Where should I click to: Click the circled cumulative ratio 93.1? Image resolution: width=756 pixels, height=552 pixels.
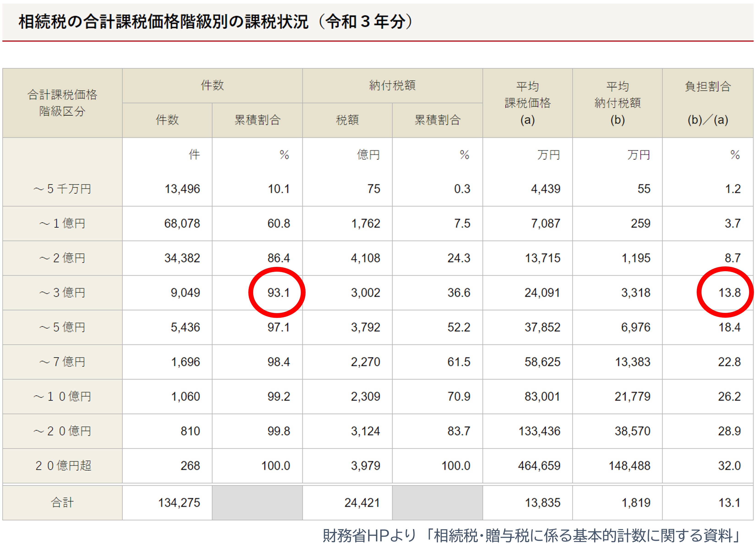click(278, 293)
